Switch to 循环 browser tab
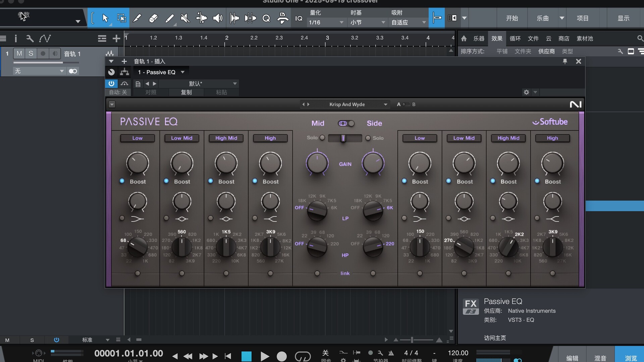Screen dimensions: 644x362 point(515,39)
